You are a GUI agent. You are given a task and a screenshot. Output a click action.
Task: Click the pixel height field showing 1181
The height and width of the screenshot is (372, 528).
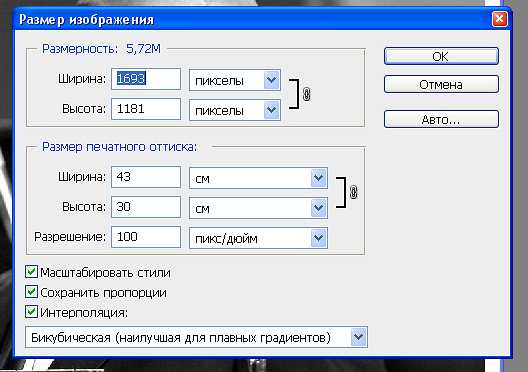click(x=146, y=109)
